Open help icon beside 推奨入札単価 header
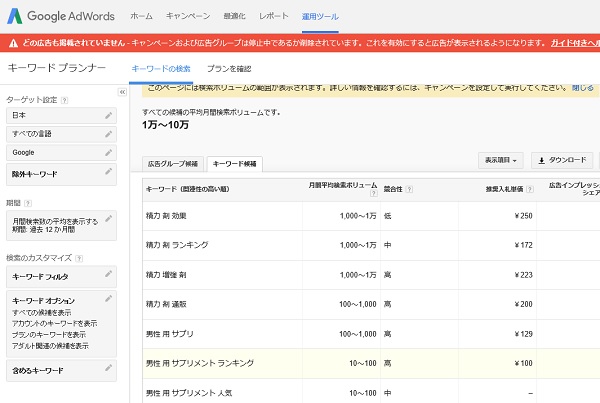Image resolution: width=600 pixels, height=403 pixels. point(530,189)
